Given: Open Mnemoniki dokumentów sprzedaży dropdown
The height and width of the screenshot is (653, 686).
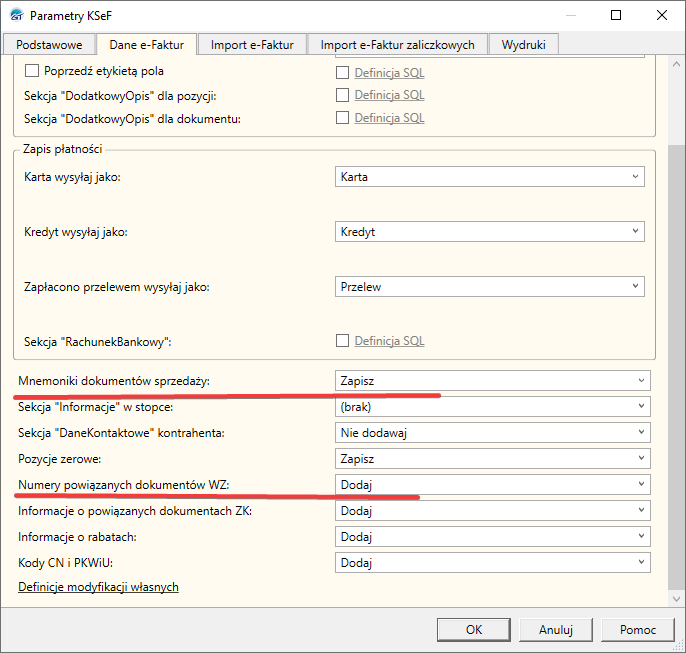Looking at the screenshot, I should [493, 381].
